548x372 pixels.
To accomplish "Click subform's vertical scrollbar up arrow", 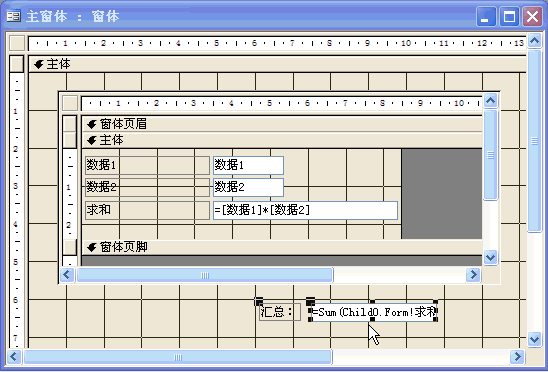I will 490,101.
